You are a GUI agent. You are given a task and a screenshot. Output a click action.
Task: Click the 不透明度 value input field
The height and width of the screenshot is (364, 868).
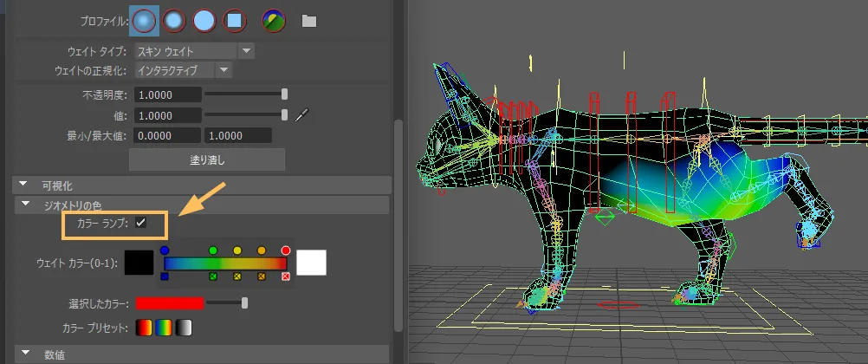168,94
